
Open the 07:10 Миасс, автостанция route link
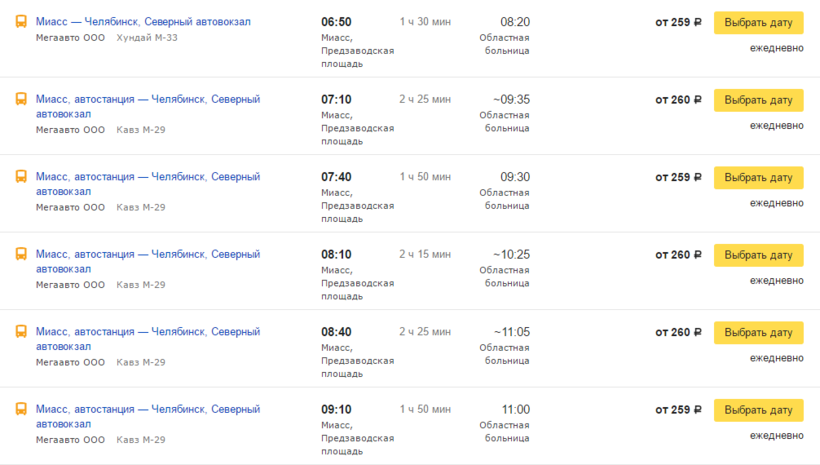(147, 99)
